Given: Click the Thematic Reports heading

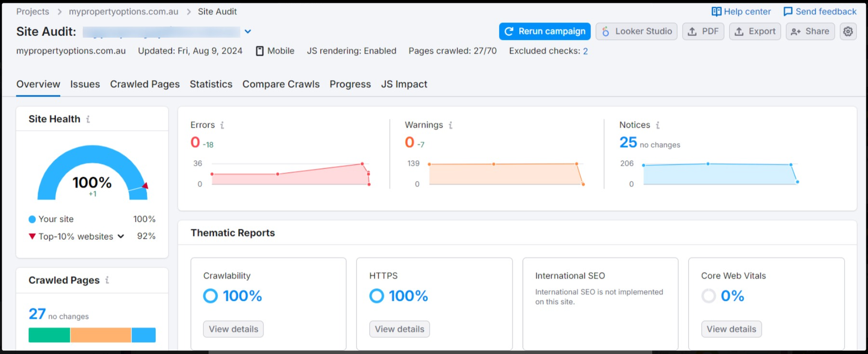Looking at the screenshot, I should coord(233,233).
